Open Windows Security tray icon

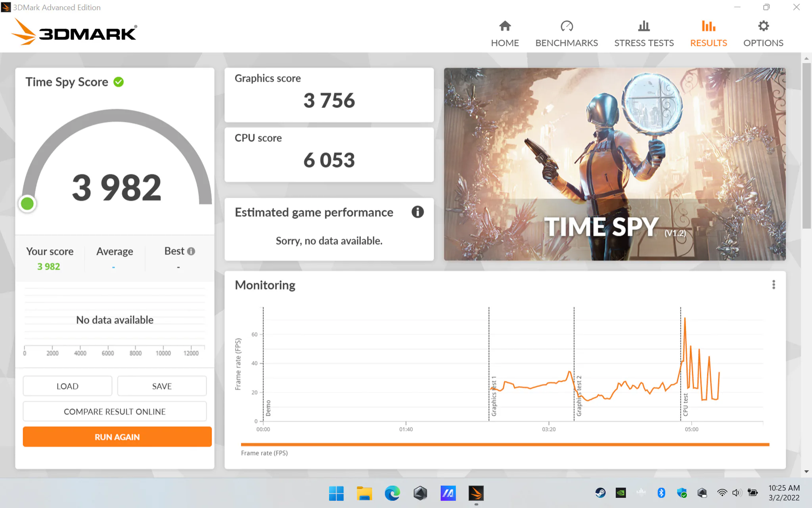pyautogui.click(x=682, y=493)
